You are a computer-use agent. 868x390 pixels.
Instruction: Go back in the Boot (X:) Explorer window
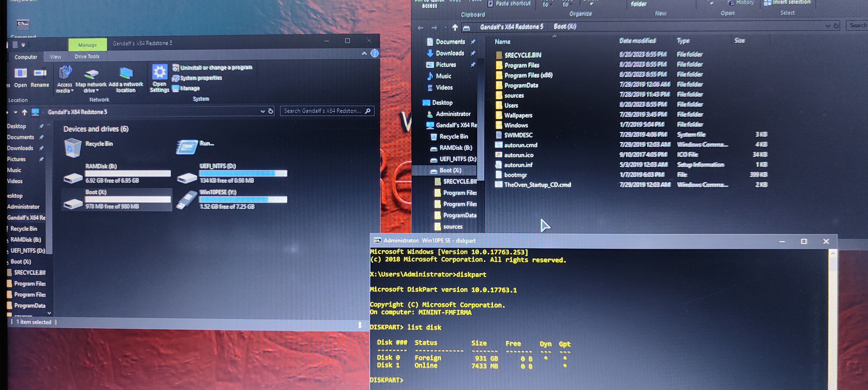420,28
